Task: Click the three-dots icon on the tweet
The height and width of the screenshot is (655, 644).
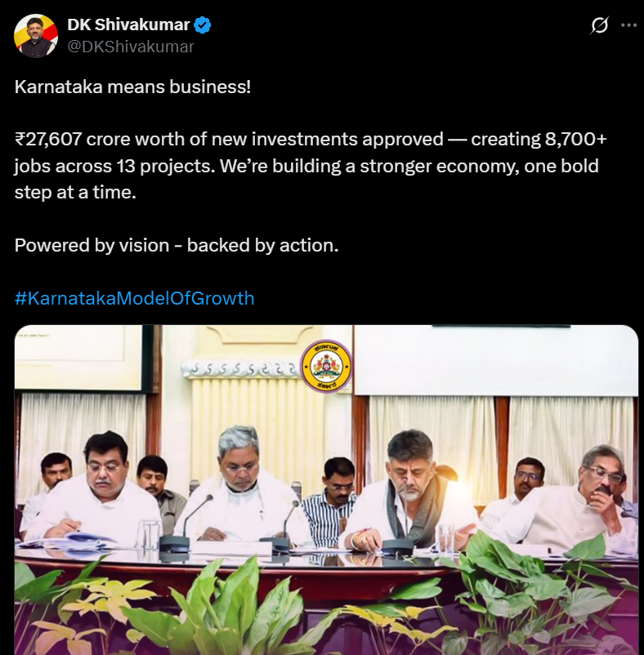Action: 629,25
